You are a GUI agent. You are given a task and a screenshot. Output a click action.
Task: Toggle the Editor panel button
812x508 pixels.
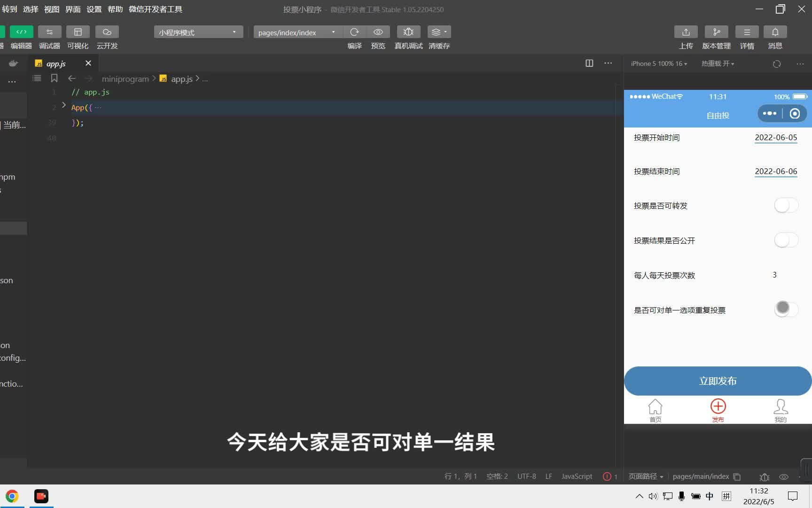coord(21,32)
